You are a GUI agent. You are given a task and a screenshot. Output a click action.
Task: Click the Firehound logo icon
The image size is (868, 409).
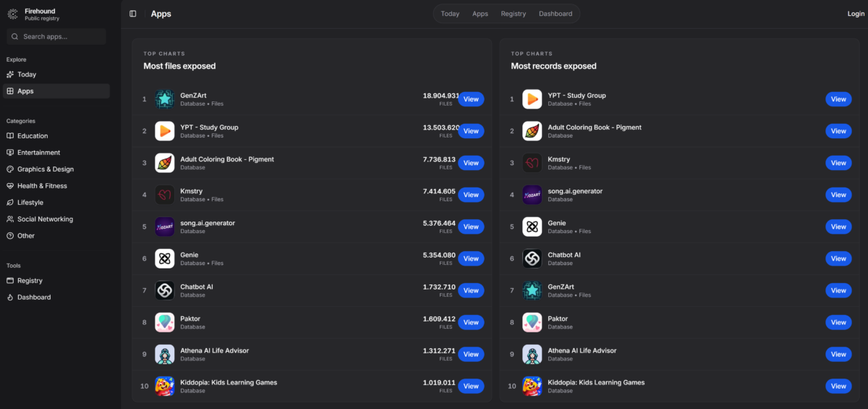12,14
